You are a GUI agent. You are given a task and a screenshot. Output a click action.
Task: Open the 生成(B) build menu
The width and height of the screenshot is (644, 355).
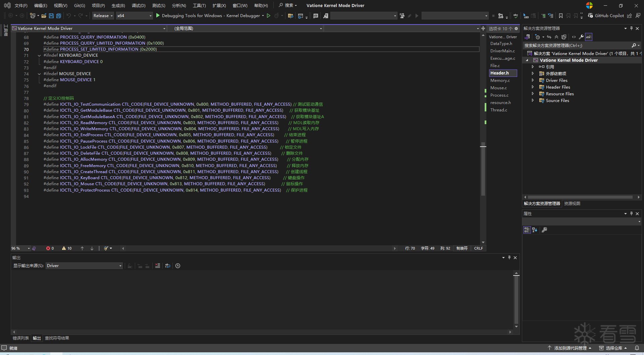[x=118, y=5]
